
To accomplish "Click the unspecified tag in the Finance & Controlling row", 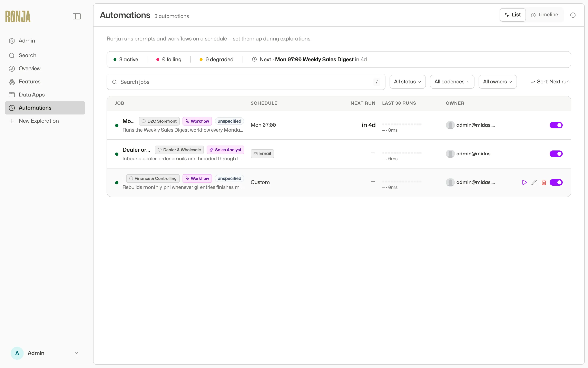I will (x=229, y=178).
